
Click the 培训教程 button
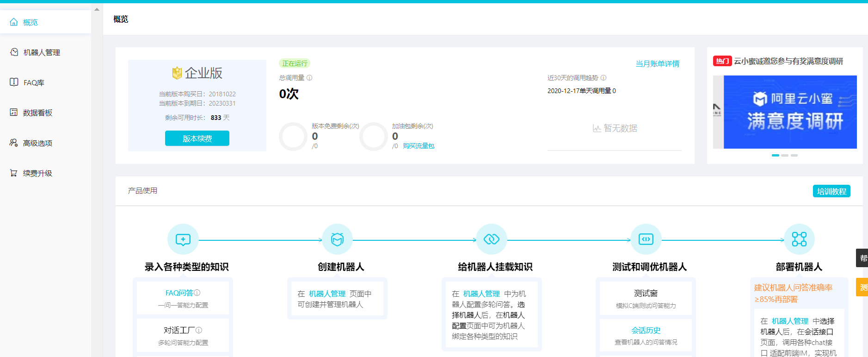(831, 191)
